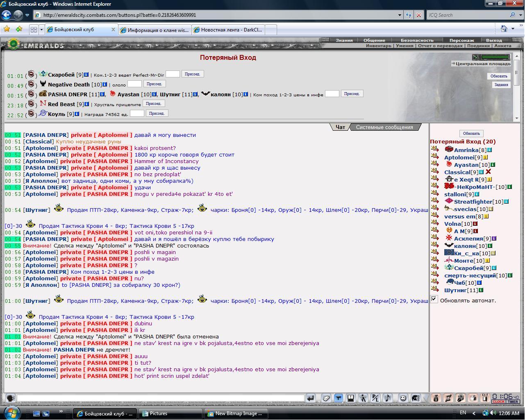525x420 pixels.
Task: Click info icon beside Streatfighter[10]
Action: 507,202
